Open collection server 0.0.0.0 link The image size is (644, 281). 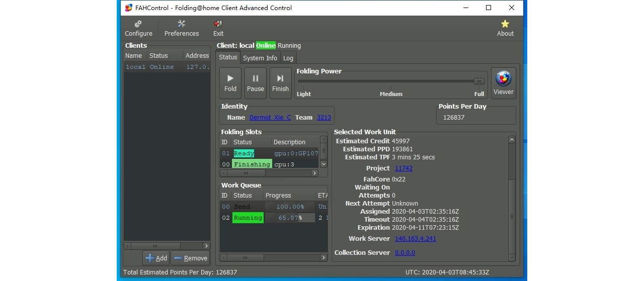click(405, 253)
